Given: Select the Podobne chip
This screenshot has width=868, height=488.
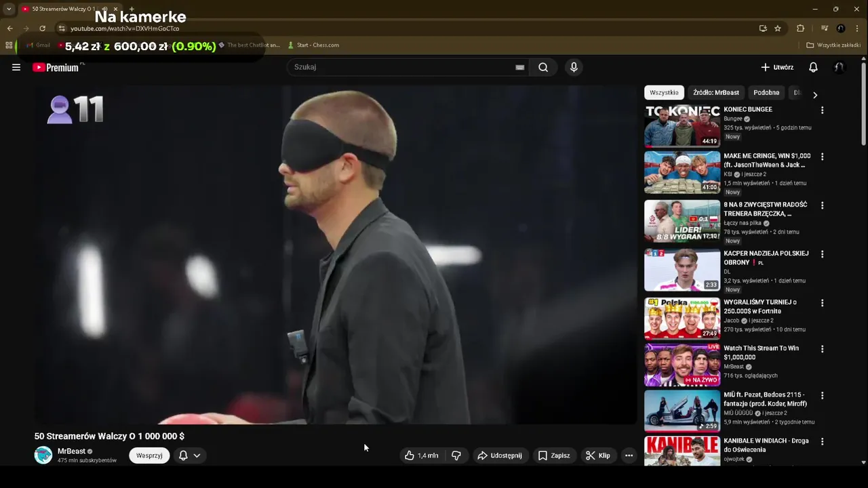Looking at the screenshot, I should click(x=766, y=93).
